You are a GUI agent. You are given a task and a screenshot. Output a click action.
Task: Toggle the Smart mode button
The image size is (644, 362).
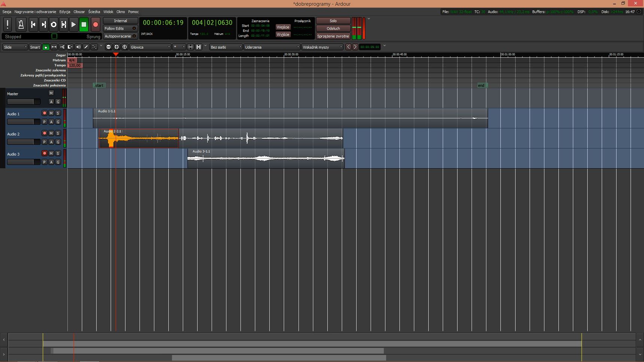click(x=35, y=47)
